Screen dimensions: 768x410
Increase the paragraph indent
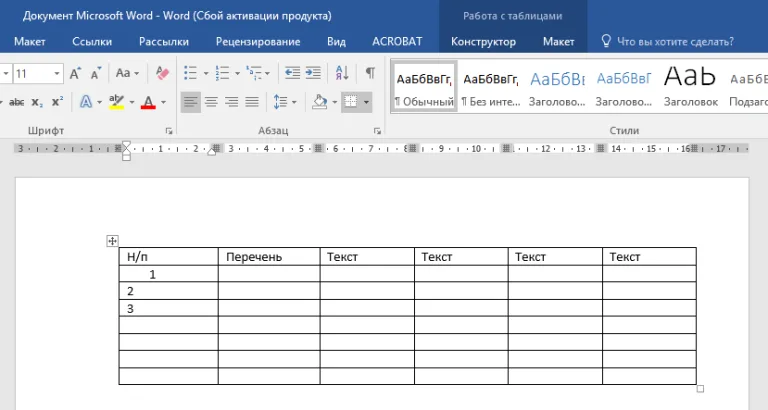coord(313,73)
